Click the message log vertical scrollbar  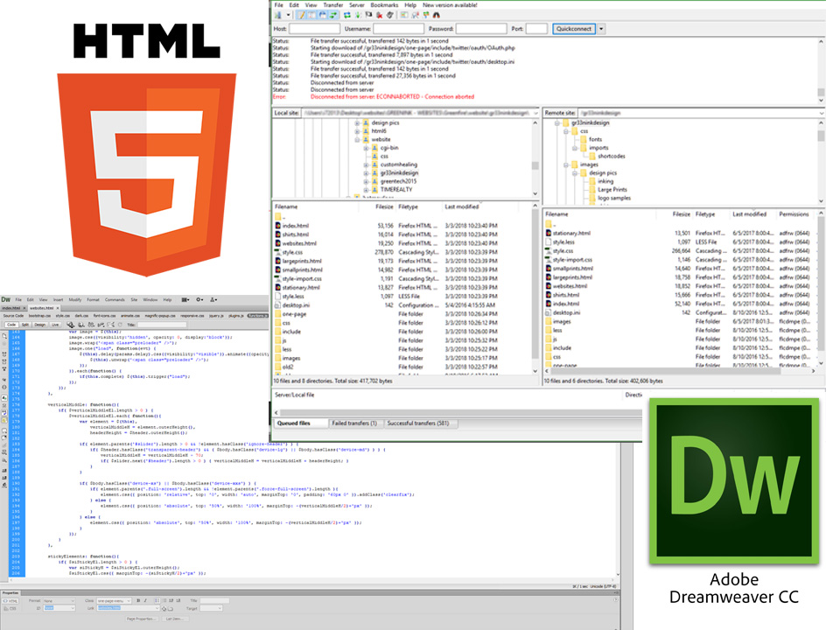821,71
